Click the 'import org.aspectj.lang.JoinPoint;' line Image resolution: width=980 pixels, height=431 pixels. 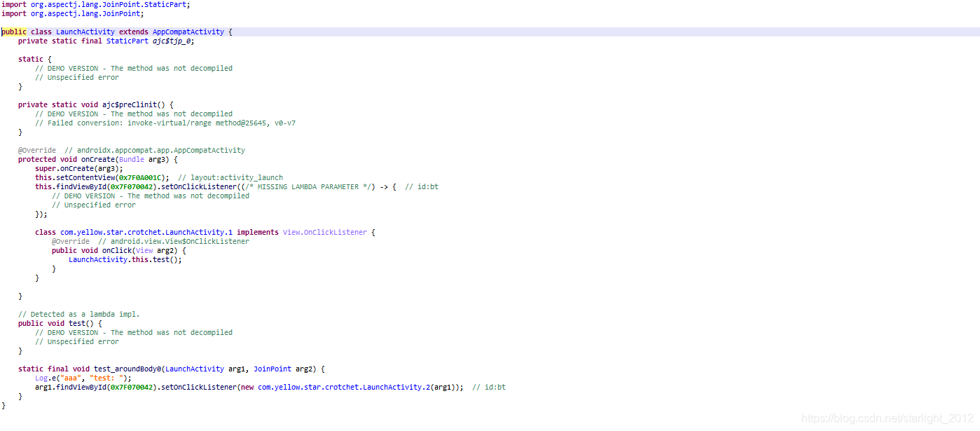pos(73,13)
